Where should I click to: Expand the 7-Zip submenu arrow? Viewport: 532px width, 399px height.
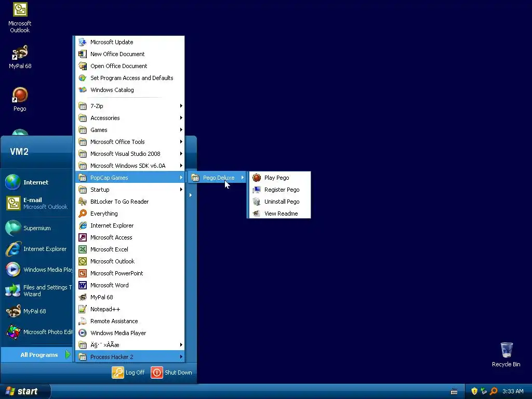181,106
